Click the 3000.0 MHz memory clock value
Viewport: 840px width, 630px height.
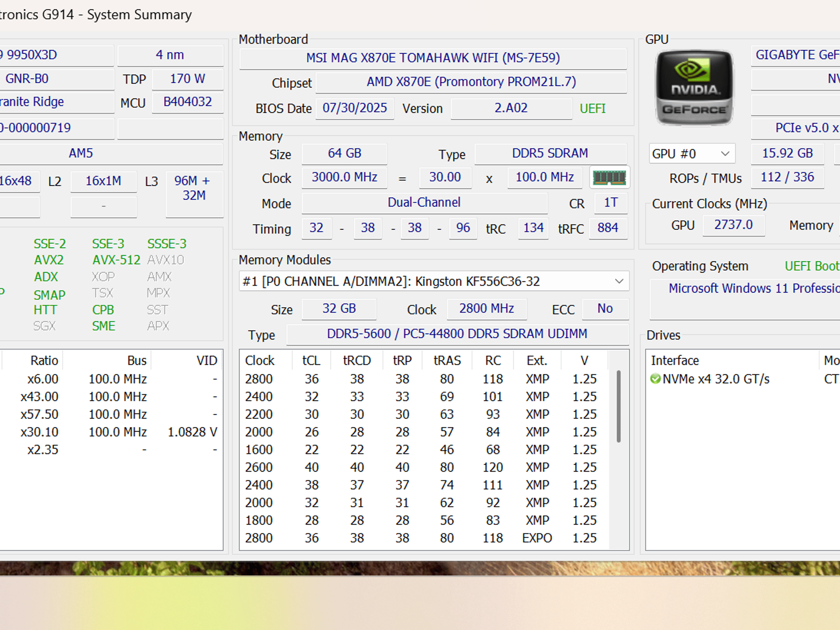coord(345,177)
